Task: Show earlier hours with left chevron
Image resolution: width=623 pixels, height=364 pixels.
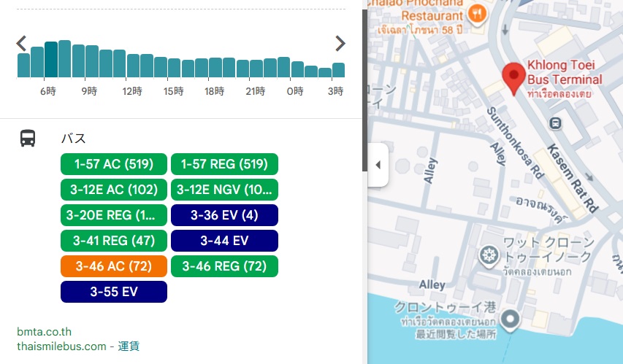Action: click(22, 43)
